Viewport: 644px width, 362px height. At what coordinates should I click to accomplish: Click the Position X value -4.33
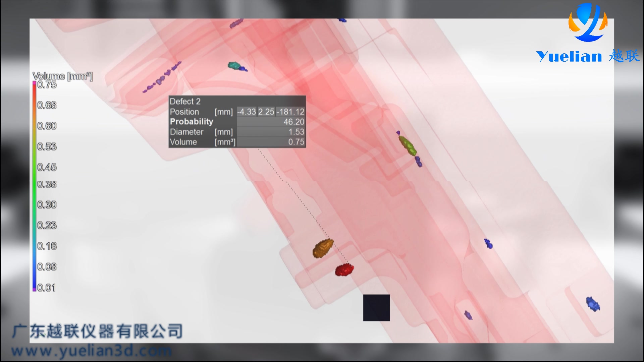(247, 112)
